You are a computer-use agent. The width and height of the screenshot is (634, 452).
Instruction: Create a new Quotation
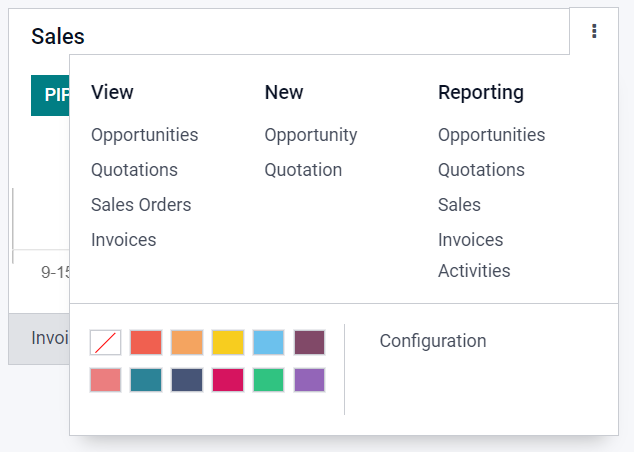coord(303,170)
